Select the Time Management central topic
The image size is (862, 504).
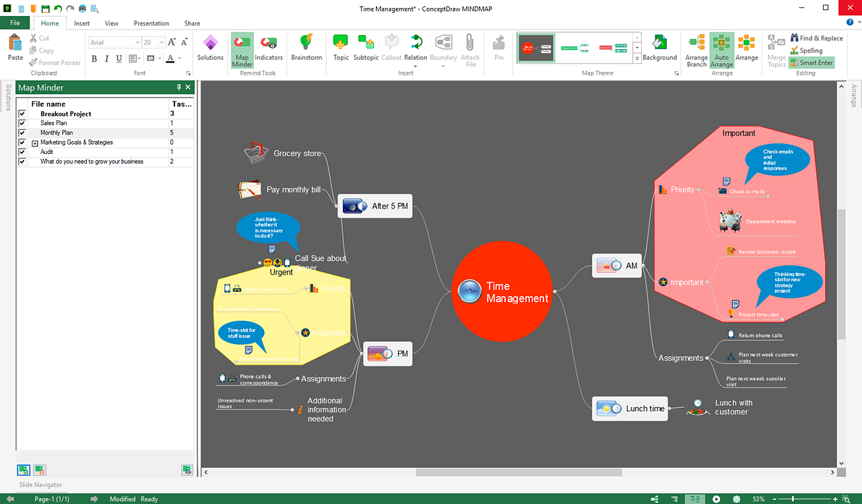pyautogui.click(x=502, y=292)
